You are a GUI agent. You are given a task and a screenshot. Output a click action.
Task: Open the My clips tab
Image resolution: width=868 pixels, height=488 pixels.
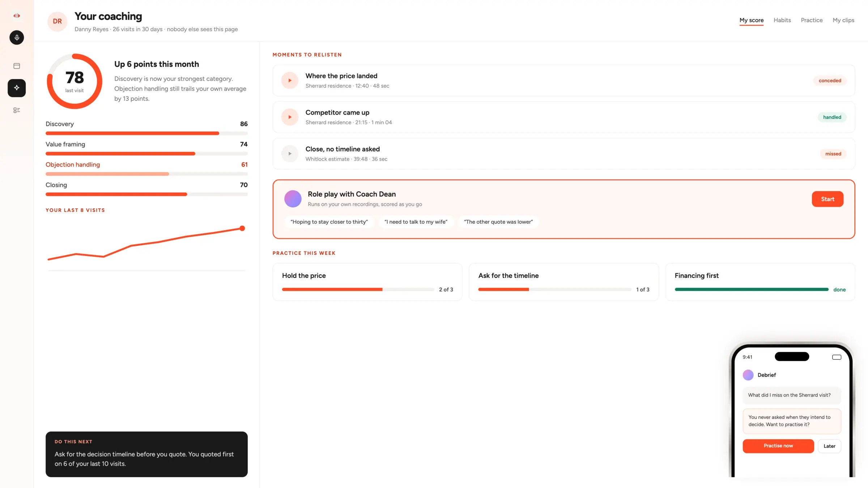tap(843, 20)
